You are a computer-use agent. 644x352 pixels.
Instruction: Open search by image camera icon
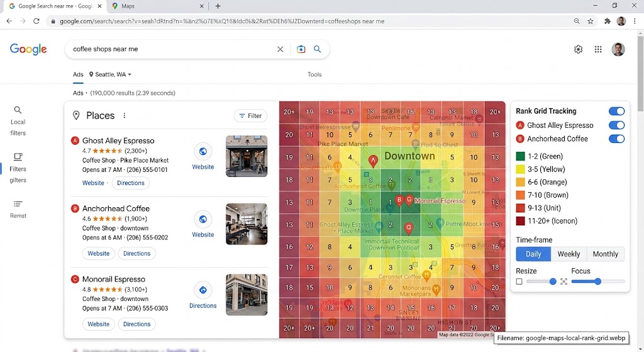click(x=301, y=49)
